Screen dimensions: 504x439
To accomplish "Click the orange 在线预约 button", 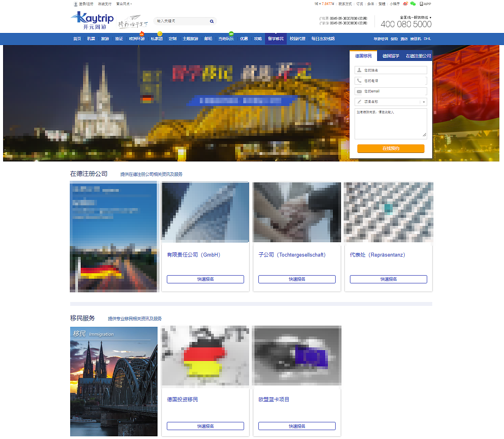I will (x=391, y=149).
